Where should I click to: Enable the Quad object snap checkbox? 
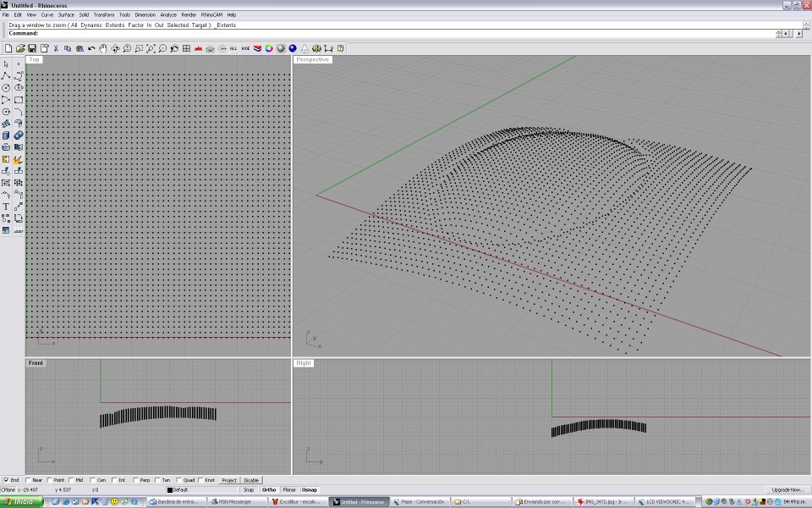pyautogui.click(x=178, y=480)
